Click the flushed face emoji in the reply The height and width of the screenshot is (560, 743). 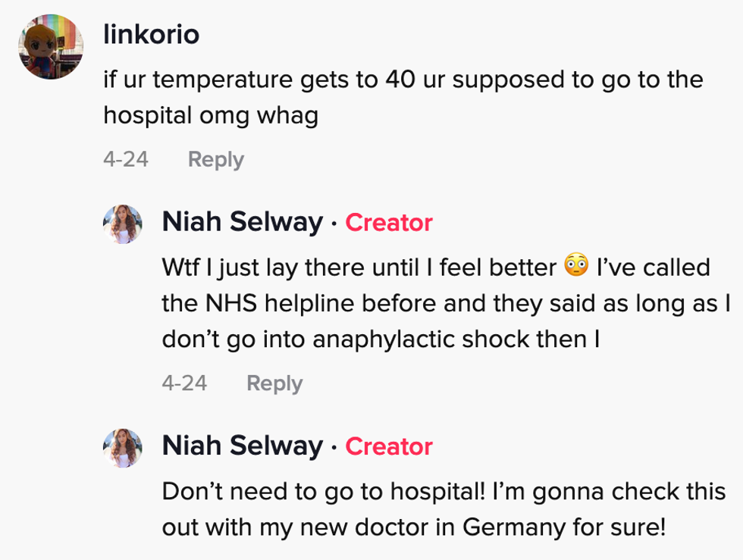click(x=577, y=267)
